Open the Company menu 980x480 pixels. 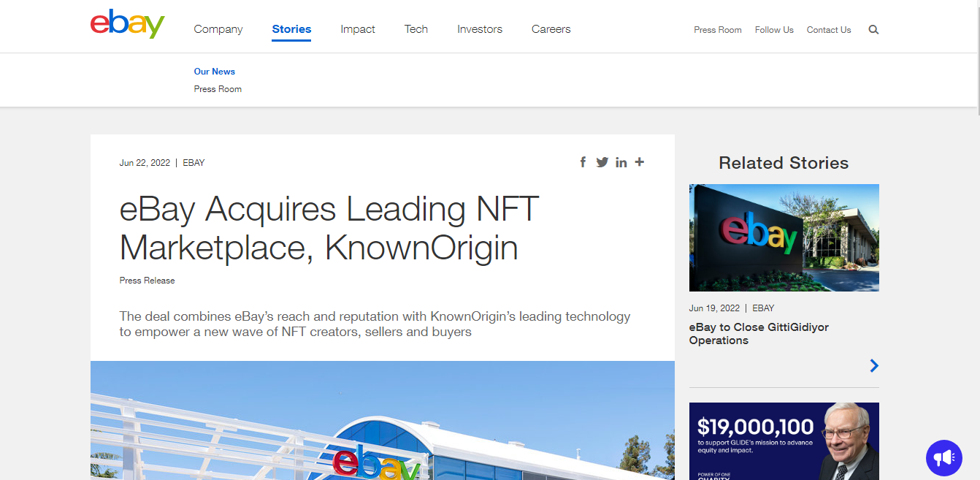coord(218,29)
